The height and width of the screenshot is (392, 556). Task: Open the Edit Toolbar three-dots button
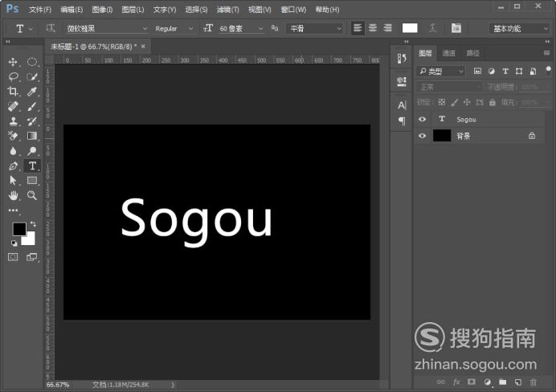pos(13,210)
